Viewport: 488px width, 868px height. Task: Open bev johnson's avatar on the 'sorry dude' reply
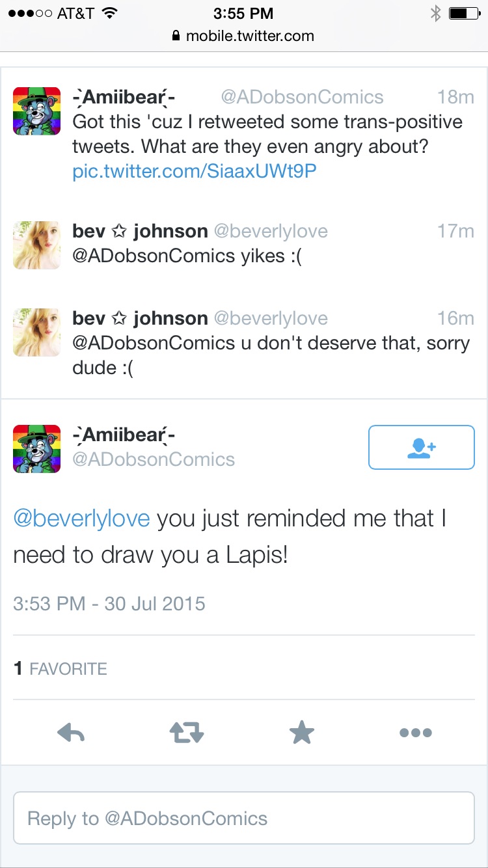[37, 332]
